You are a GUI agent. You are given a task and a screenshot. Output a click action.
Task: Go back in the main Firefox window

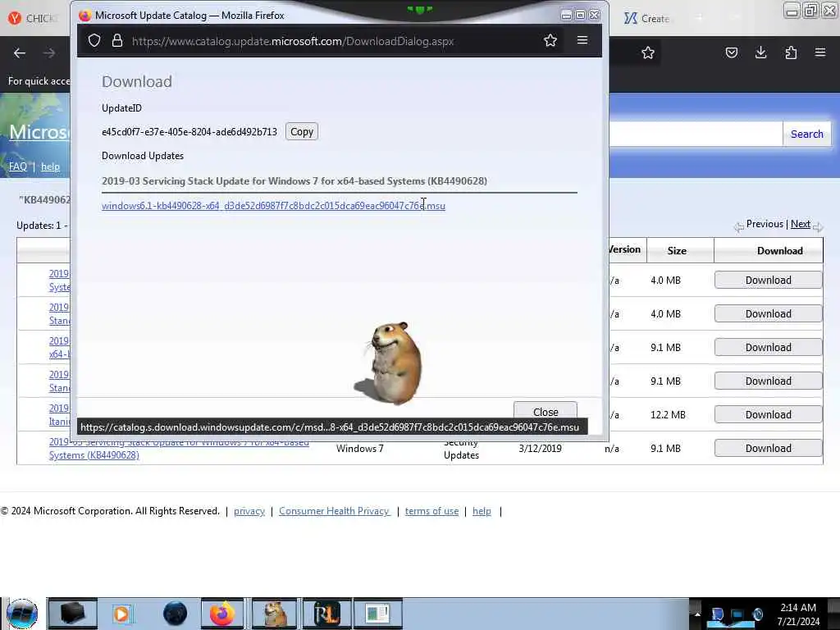(20, 53)
